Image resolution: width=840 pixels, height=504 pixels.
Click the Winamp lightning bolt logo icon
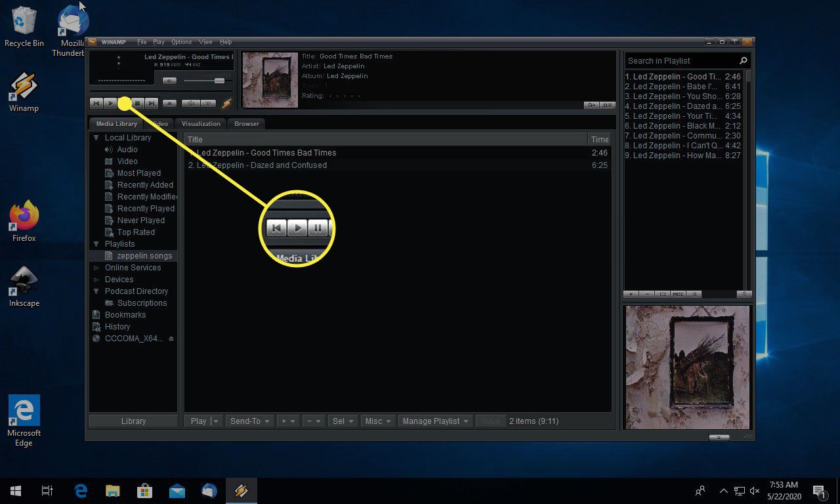tap(226, 103)
